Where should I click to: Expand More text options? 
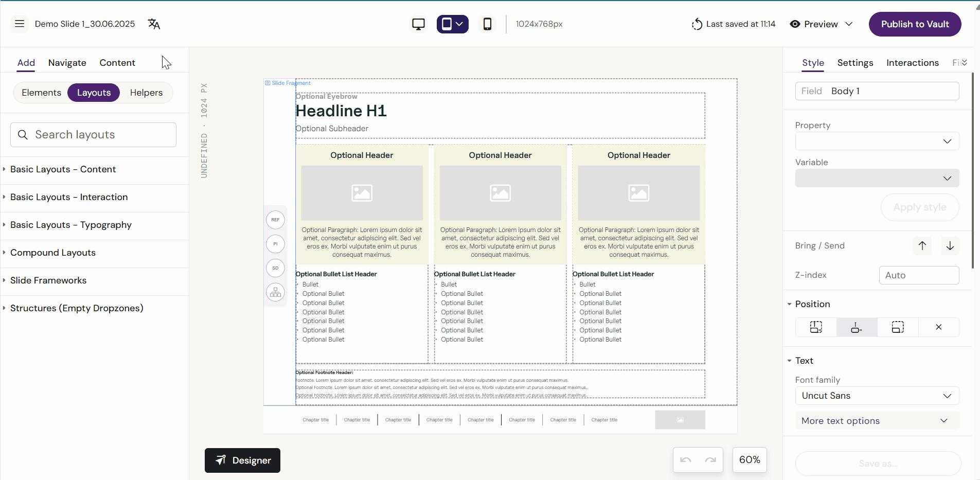(877, 421)
